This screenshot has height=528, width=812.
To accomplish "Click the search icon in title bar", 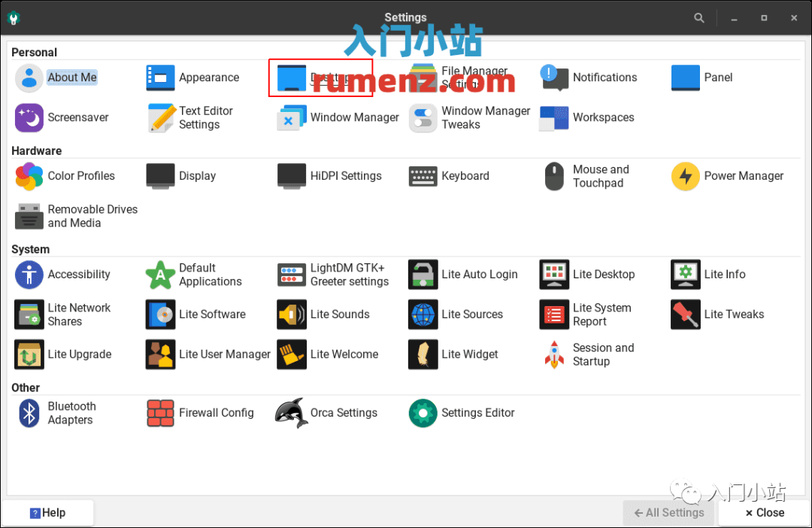I will pyautogui.click(x=699, y=18).
